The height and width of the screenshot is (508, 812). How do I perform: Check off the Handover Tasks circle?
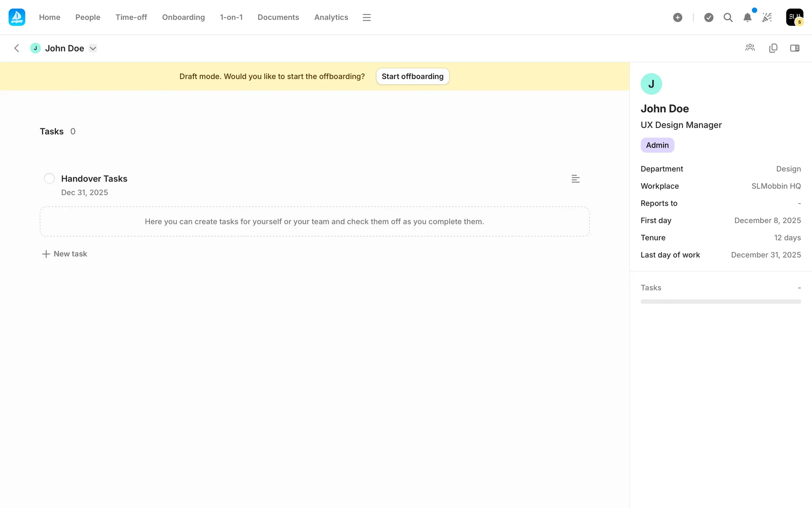(x=49, y=179)
